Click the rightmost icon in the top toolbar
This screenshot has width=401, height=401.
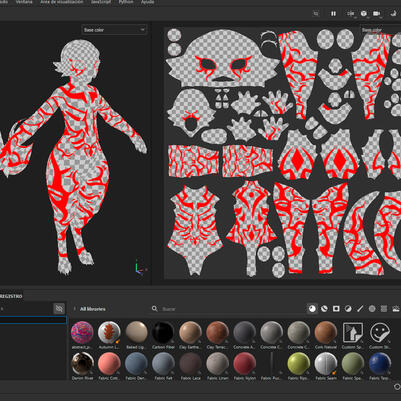pyautogui.click(x=393, y=14)
